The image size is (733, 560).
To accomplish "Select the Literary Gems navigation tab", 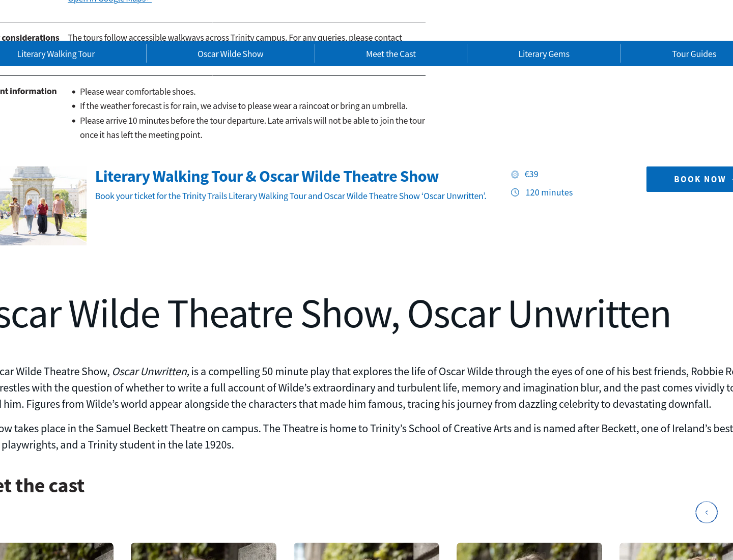I will (544, 53).
